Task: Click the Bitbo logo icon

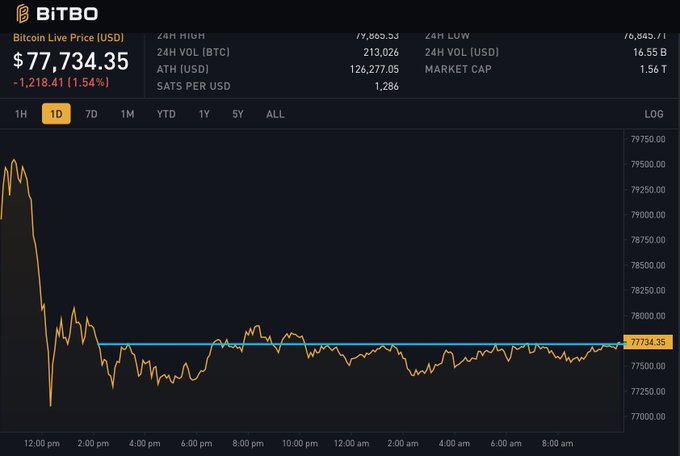Action: [23, 13]
